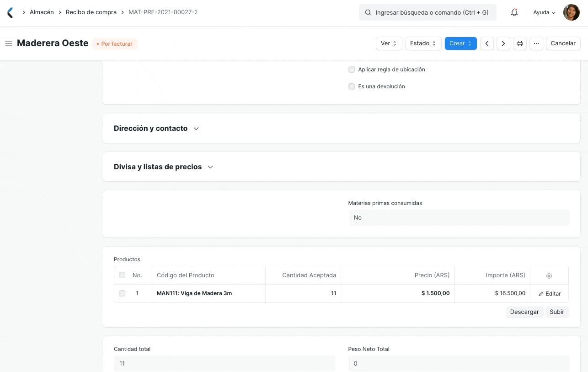This screenshot has height=372, width=588.
Task: Click the Productos table label
Action: pyautogui.click(x=127, y=259)
